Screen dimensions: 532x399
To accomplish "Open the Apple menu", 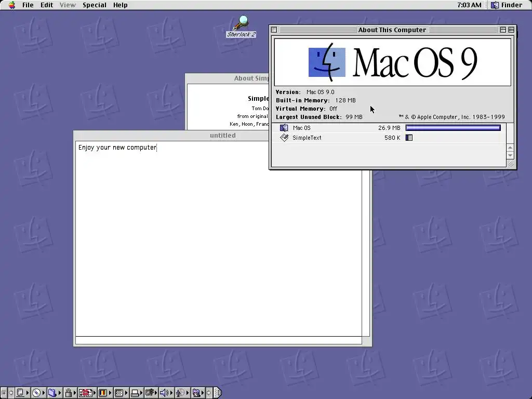I will click(x=12, y=5).
